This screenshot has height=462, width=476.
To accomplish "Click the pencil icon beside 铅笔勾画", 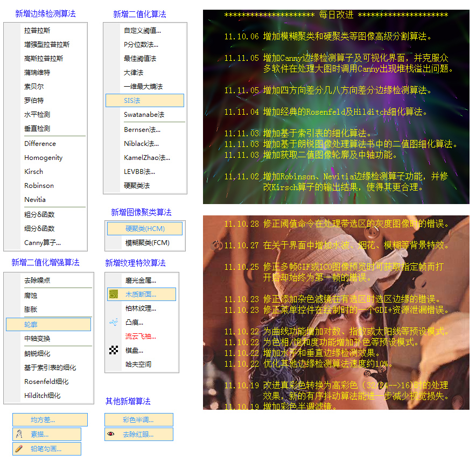I will pyautogui.click(x=18, y=449).
